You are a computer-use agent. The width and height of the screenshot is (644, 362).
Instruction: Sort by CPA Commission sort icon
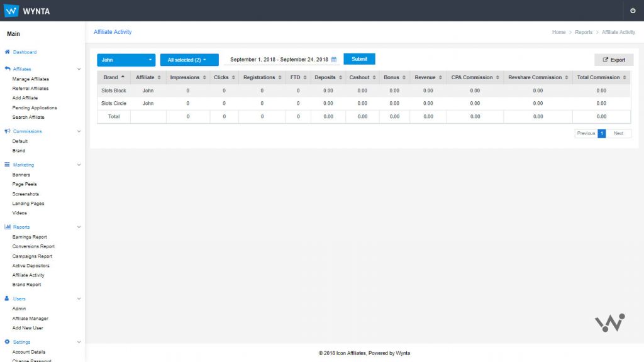(497, 77)
